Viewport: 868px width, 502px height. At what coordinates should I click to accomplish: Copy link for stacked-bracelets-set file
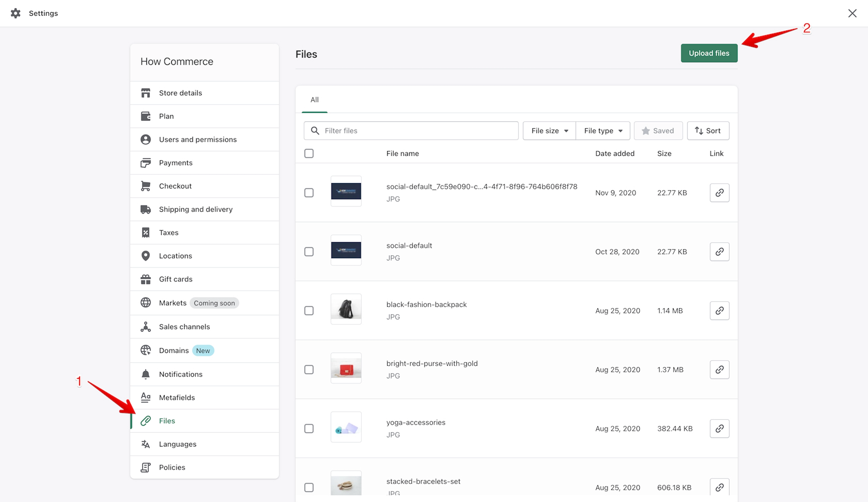(719, 488)
